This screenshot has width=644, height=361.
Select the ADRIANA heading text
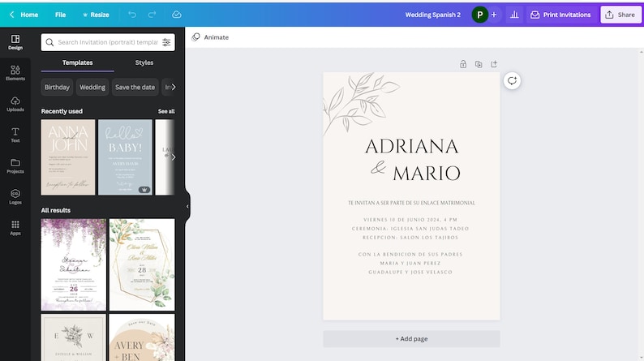(x=411, y=147)
